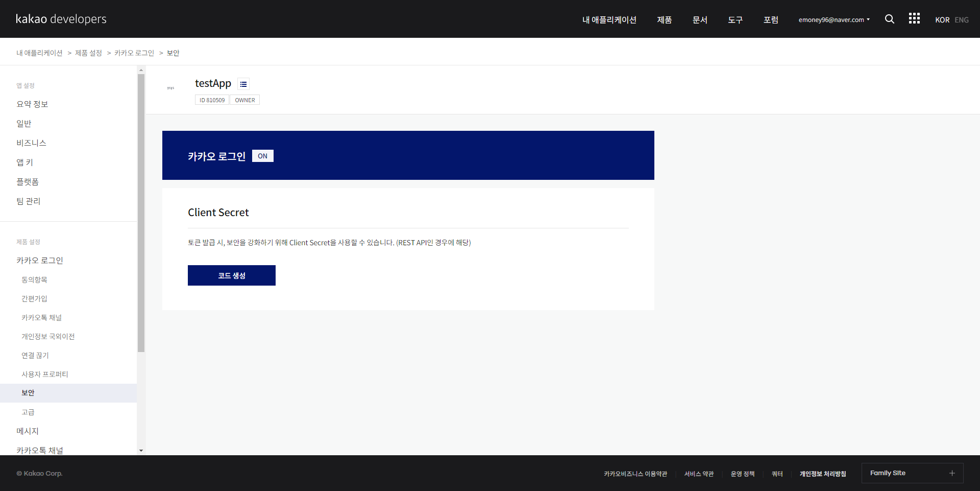Open the search magnifier icon
This screenshot has width=980, height=491.
click(890, 19)
